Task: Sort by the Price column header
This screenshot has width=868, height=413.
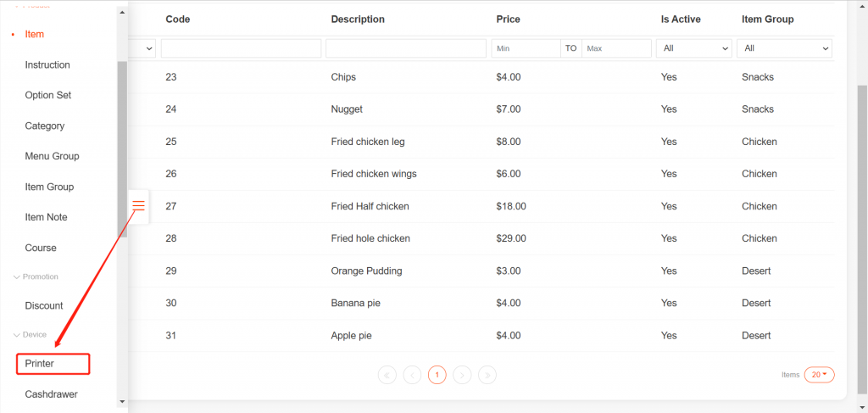Action: (509, 19)
